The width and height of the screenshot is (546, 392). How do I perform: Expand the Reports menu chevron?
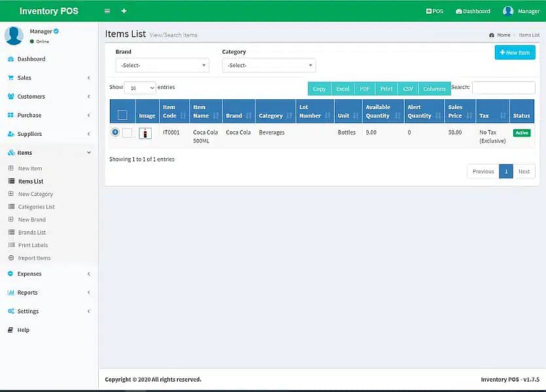coord(89,293)
